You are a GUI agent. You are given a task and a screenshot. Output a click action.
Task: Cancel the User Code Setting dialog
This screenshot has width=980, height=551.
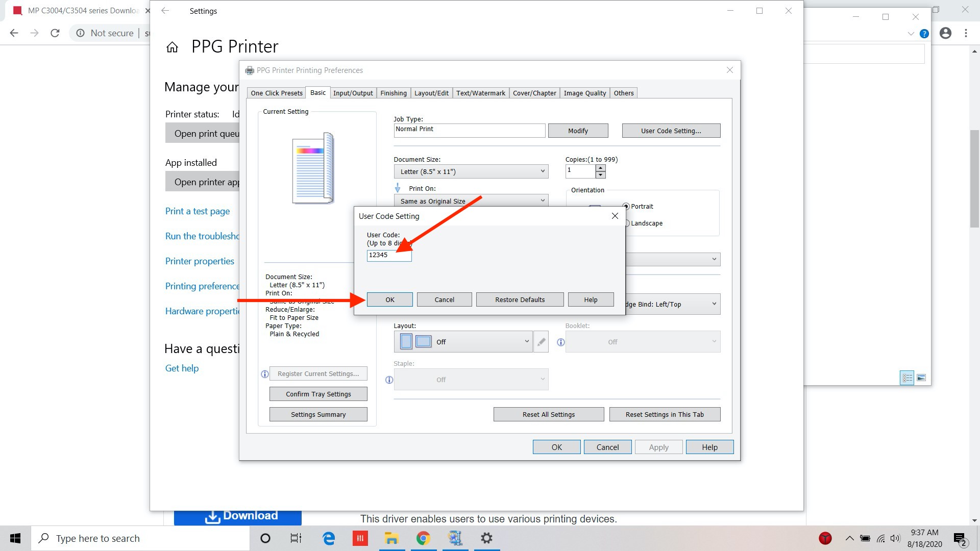pos(444,299)
